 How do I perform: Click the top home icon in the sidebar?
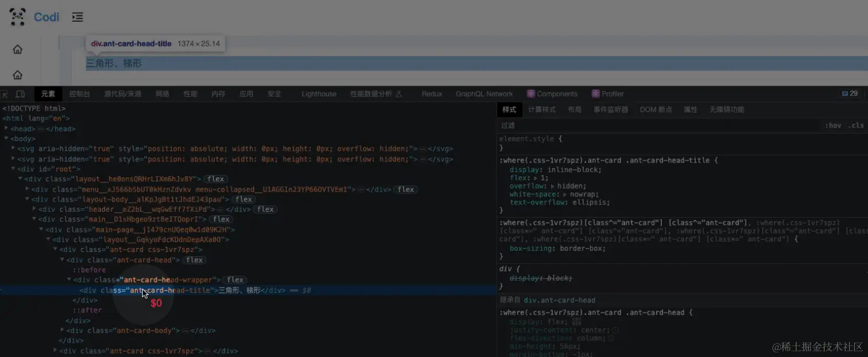[x=17, y=49]
